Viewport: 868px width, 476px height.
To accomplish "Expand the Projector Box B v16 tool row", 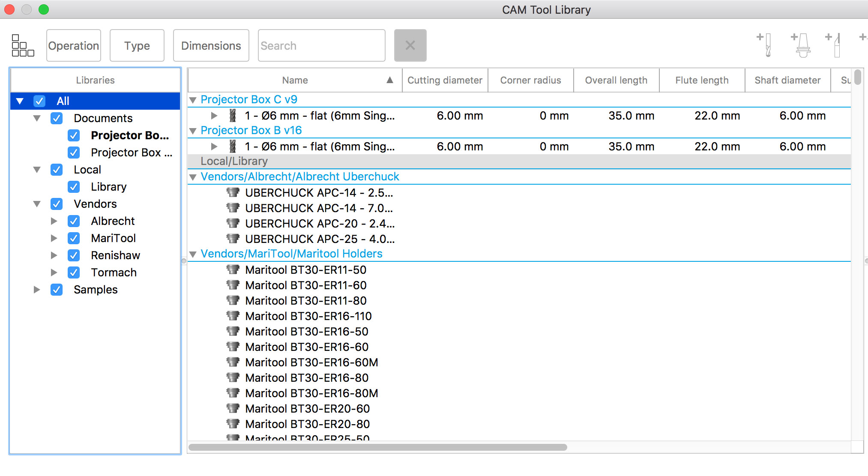I will (214, 147).
